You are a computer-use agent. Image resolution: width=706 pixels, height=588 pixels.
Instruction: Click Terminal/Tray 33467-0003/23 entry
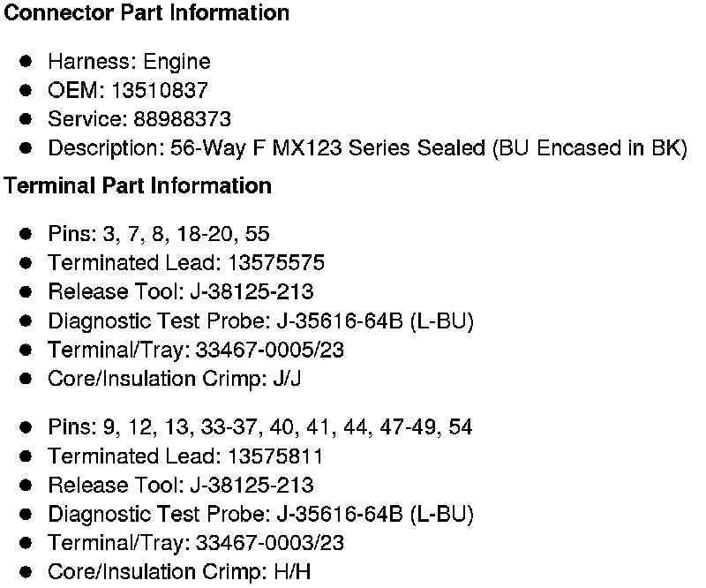(196, 543)
